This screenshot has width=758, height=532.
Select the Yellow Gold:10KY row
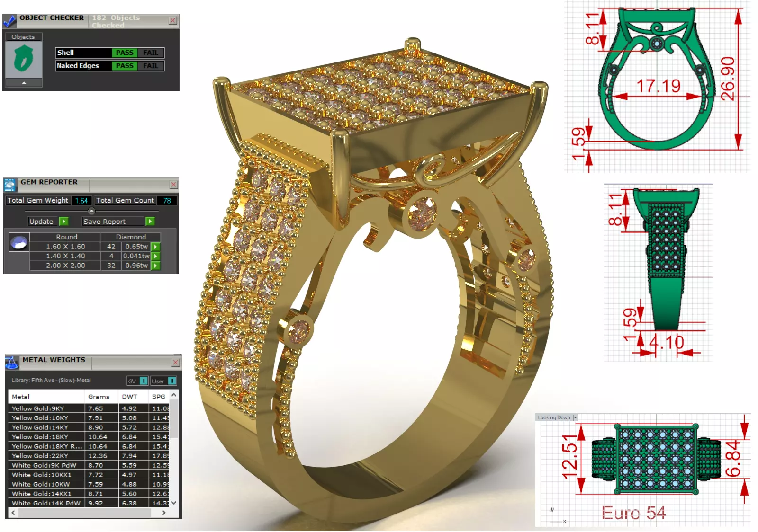tap(89, 418)
